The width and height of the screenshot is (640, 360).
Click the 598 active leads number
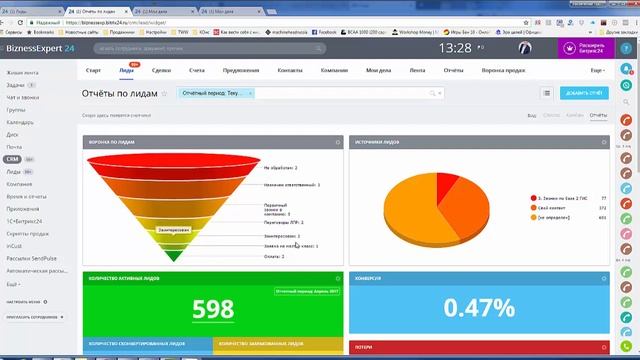click(213, 309)
